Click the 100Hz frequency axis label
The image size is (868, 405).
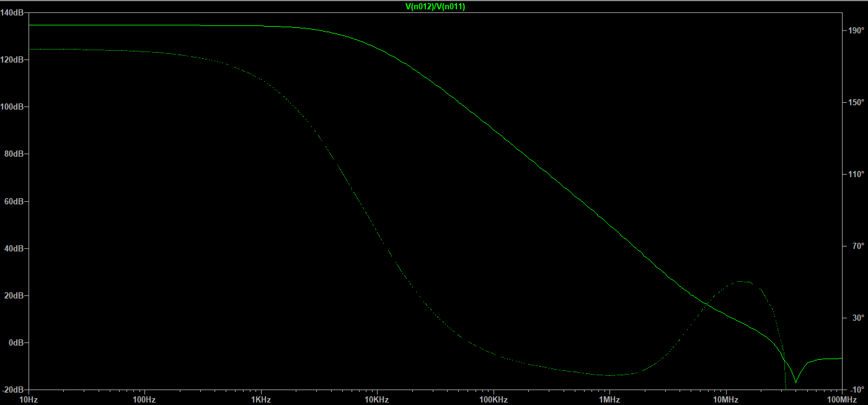click(144, 399)
